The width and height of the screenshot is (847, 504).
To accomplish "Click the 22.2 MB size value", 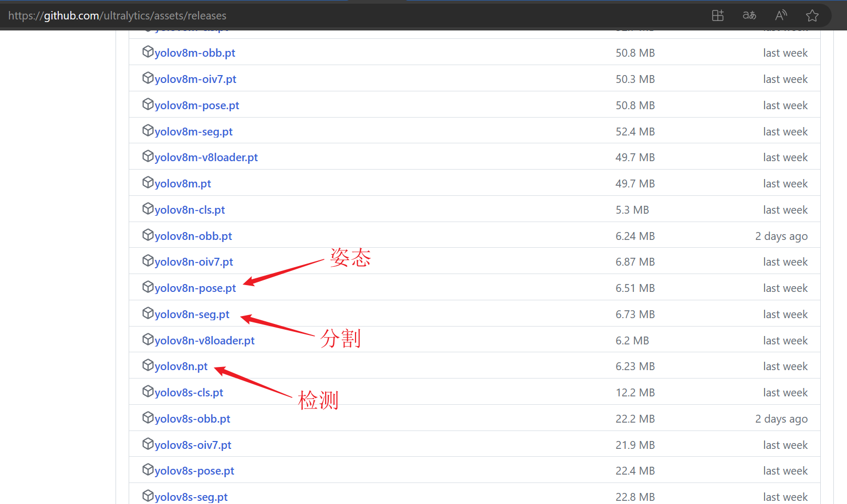I will tap(635, 419).
